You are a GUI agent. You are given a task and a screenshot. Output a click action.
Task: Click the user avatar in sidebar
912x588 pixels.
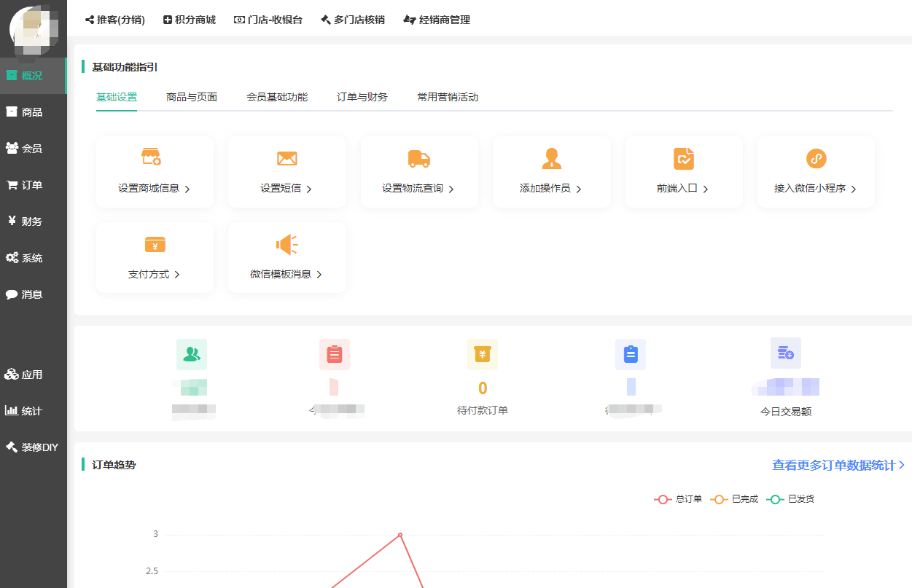coord(34,29)
